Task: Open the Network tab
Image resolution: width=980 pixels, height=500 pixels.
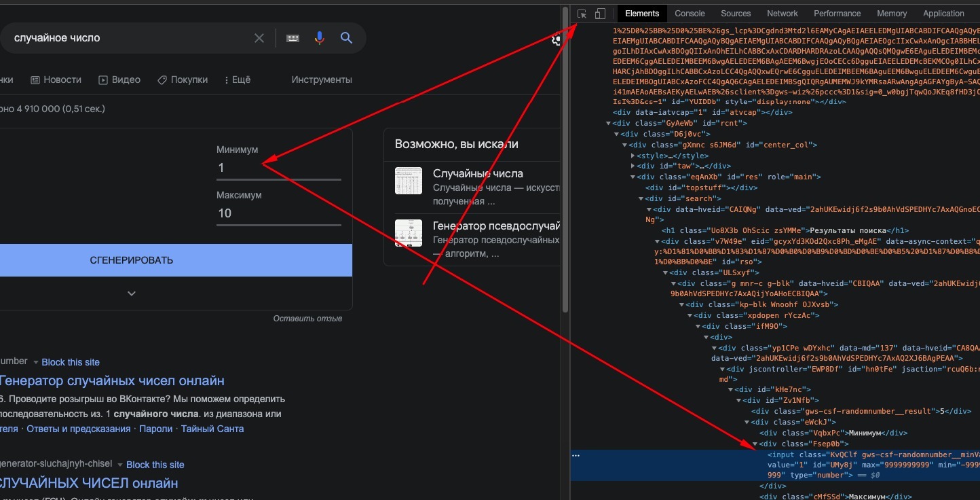Action: click(782, 14)
